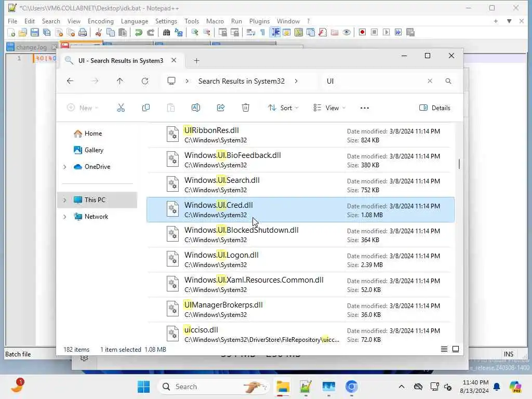The image size is (532, 399).
Task: Open File Explorer from the taskbar
Action: [283, 387]
